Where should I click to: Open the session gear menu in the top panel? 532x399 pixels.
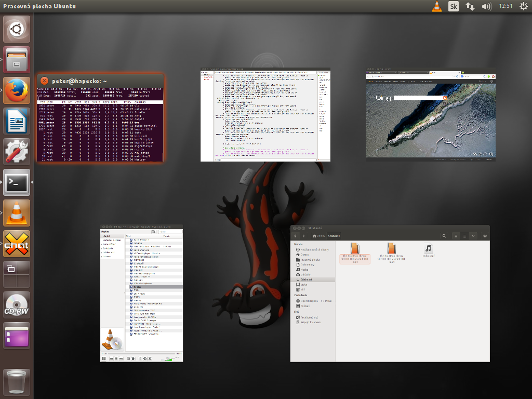pyautogui.click(x=524, y=6)
